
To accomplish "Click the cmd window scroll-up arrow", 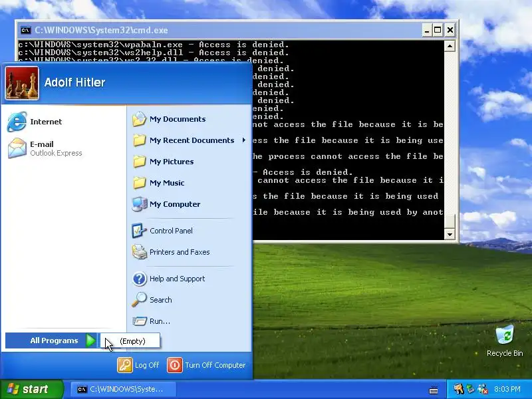I will [450, 46].
